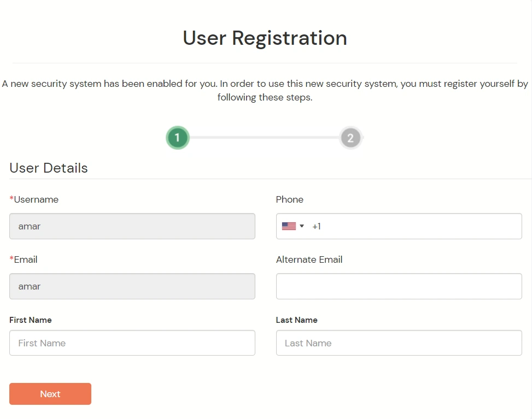Click the security system instruction text
The image size is (532, 419).
click(265, 90)
